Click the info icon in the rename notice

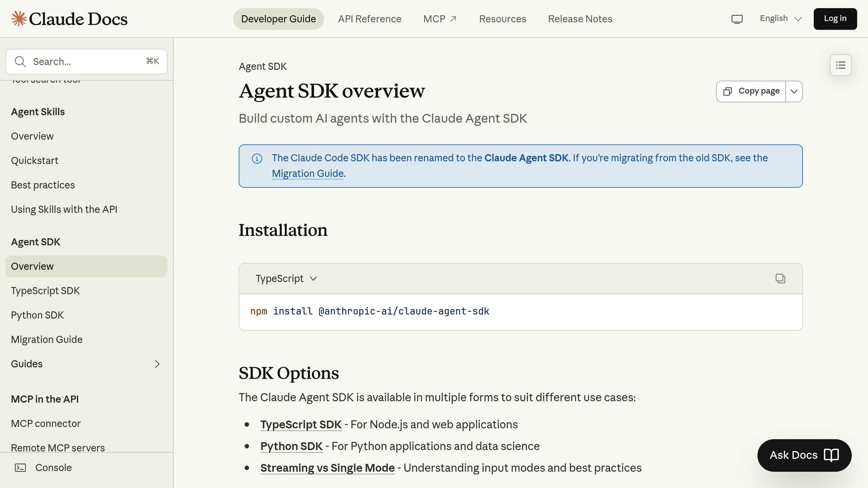(x=257, y=158)
